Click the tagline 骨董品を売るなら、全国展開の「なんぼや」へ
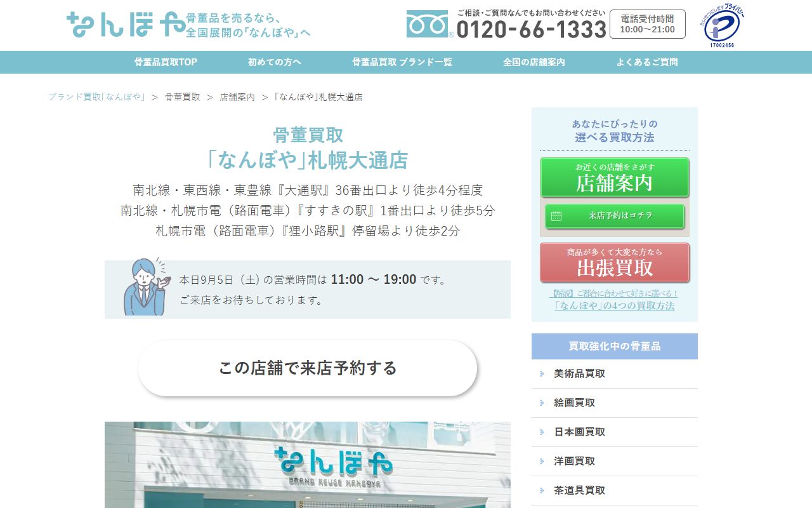The width and height of the screenshot is (812, 508). pos(248,25)
